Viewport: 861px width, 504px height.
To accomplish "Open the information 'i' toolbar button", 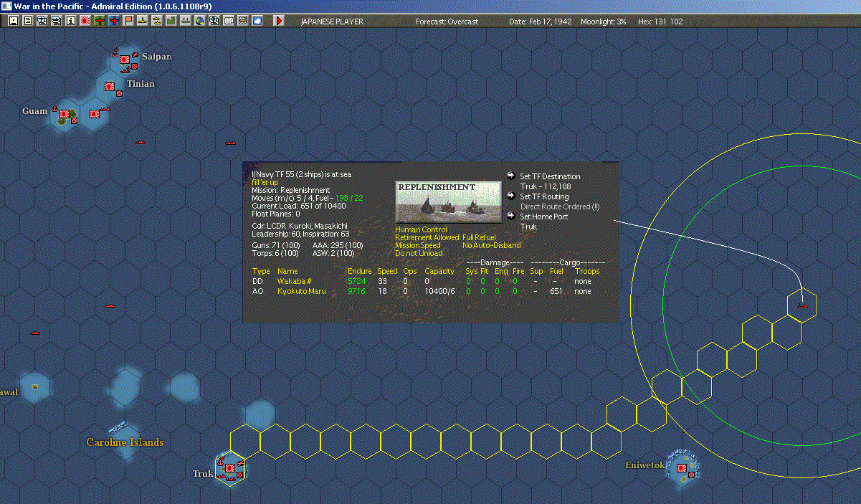I will [x=70, y=21].
